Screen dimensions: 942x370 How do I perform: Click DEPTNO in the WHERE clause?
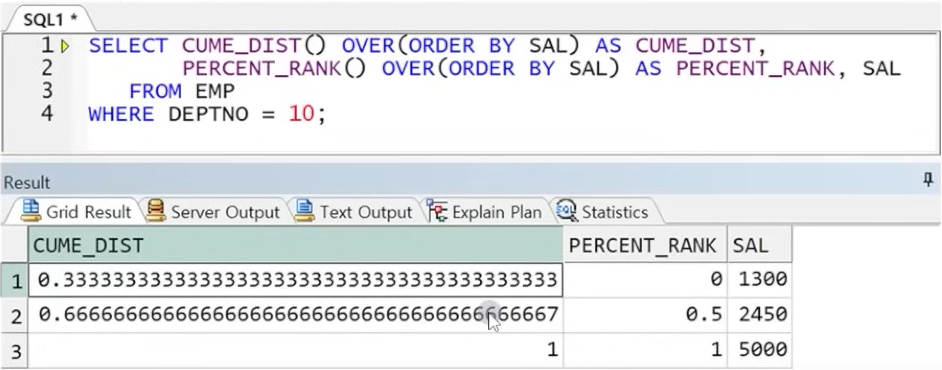point(208,114)
